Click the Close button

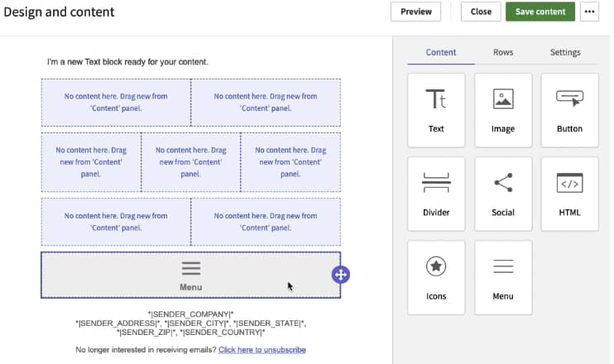coord(481,12)
